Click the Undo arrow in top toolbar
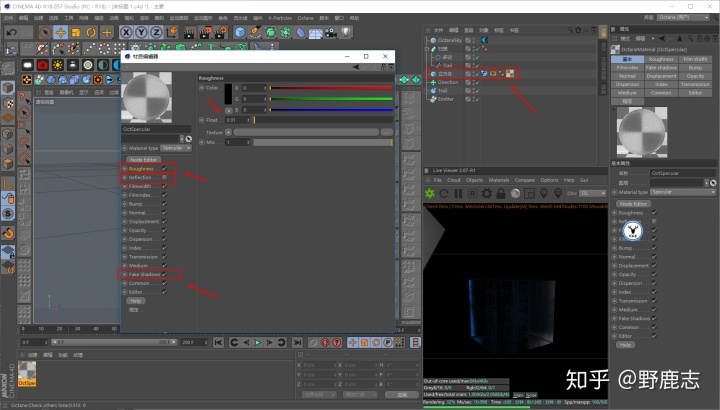Viewport: 720px width, 410px height. tap(11, 32)
